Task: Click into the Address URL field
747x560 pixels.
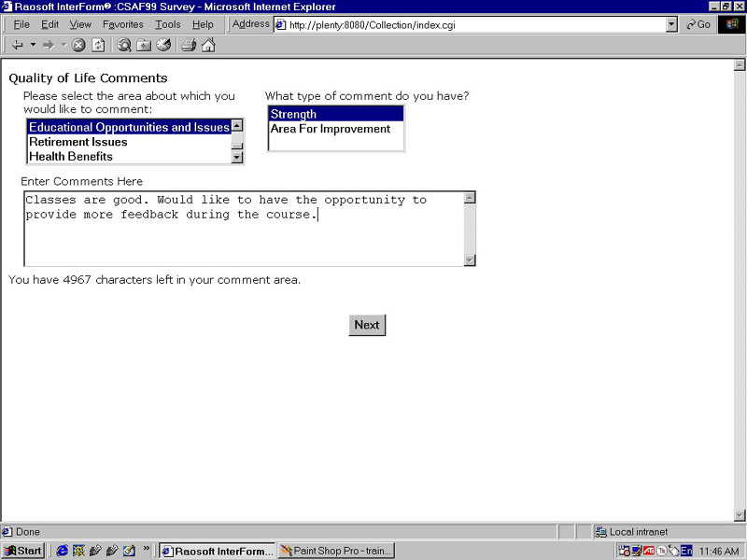Action: click(x=476, y=25)
